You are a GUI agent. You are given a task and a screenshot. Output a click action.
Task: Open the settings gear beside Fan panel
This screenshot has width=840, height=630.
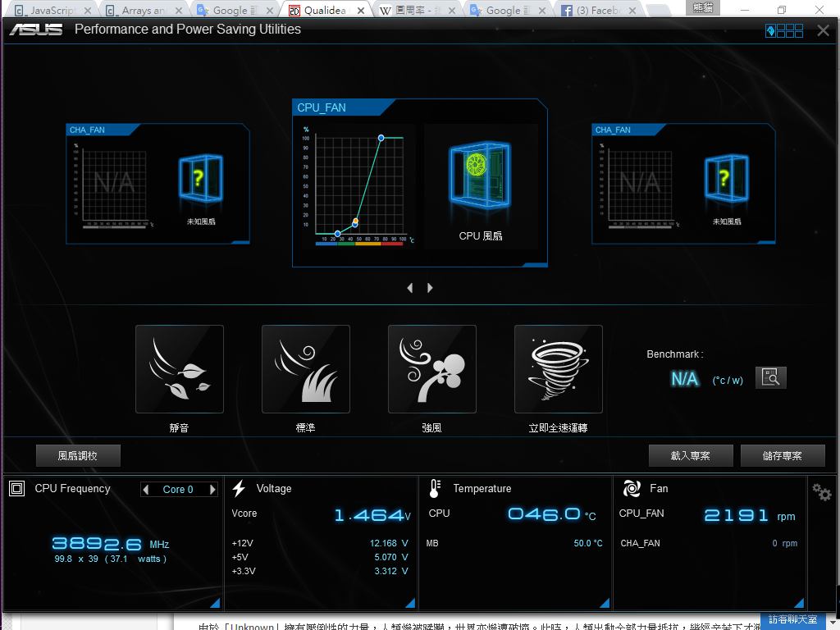pos(821,491)
